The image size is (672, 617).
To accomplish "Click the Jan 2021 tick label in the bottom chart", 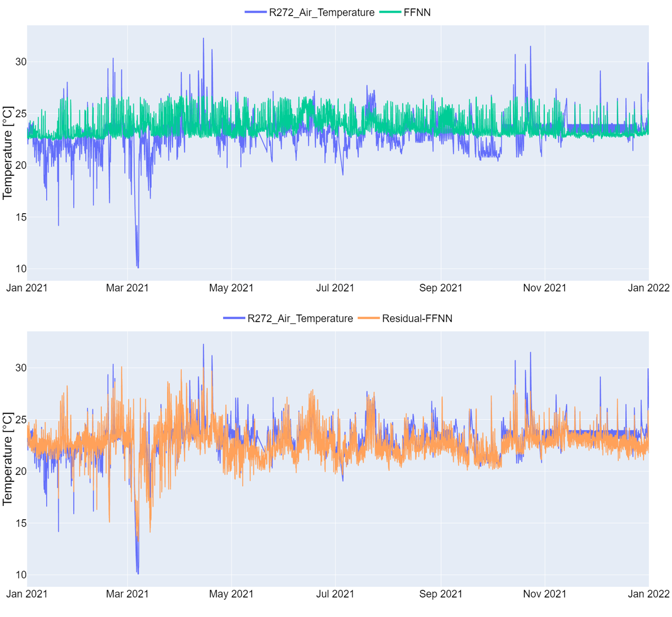I will (x=27, y=594).
